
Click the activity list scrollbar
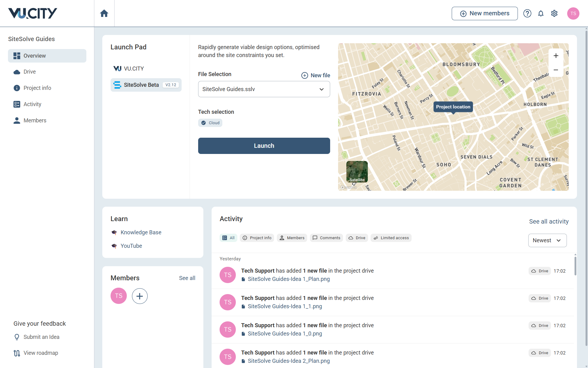click(575, 266)
